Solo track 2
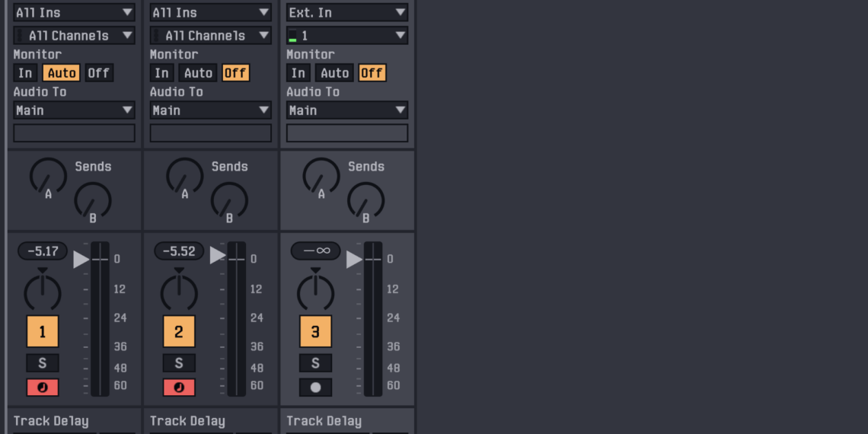The height and width of the screenshot is (434, 868). [178, 363]
